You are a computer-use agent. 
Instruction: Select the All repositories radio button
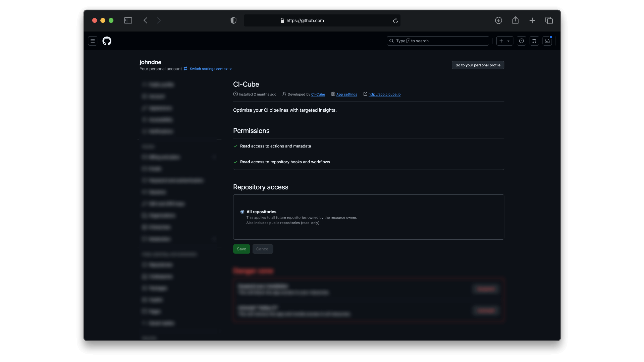click(x=242, y=212)
